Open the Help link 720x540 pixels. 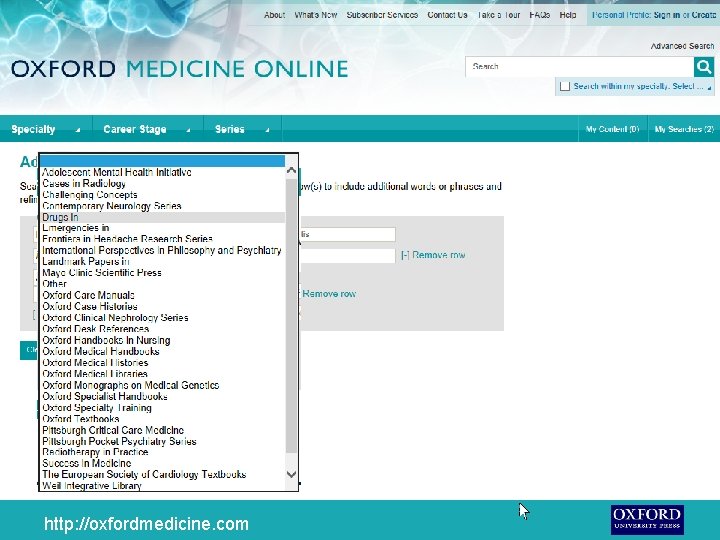tap(568, 15)
